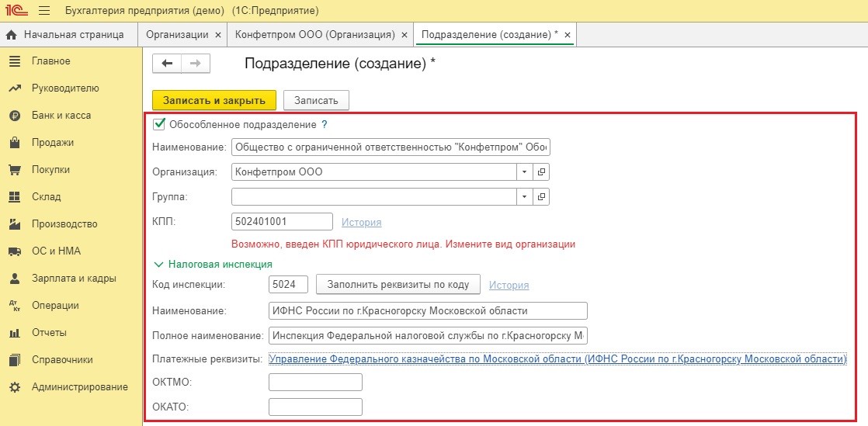
Task: Open the Производство section in sidebar
Action: click(x=64, y=224)
